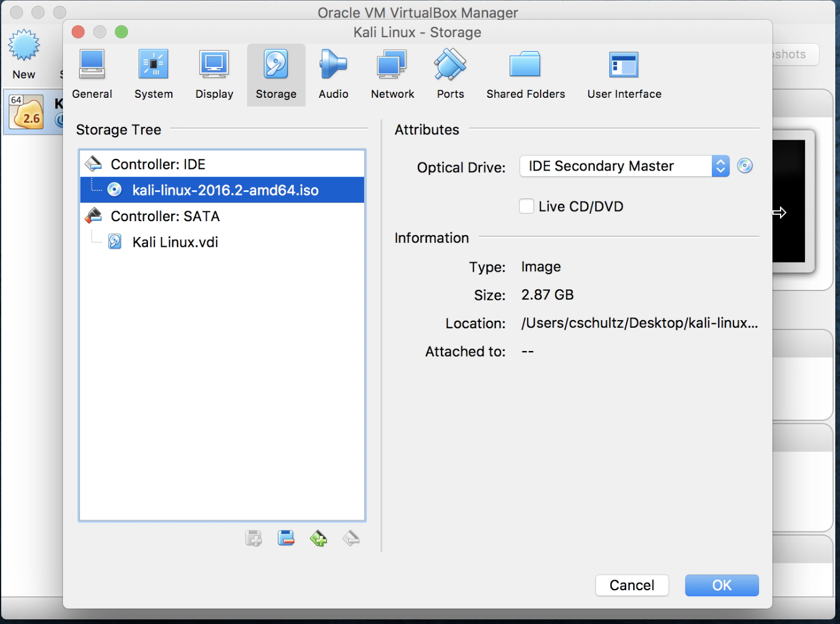The image size is (840, 624).
Task: Select the Kali VM entry in the Manager list
Action: [x=33, y=112]
